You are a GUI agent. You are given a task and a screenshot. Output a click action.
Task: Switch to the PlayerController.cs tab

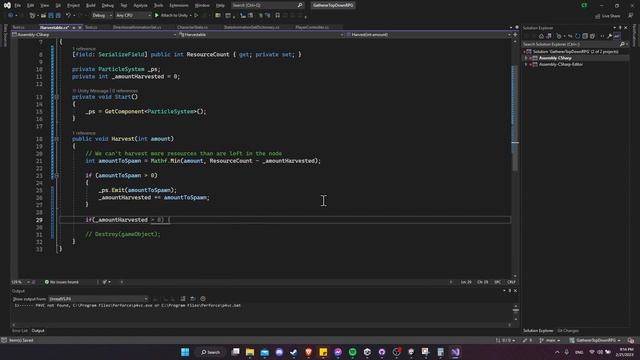[312, 27]
